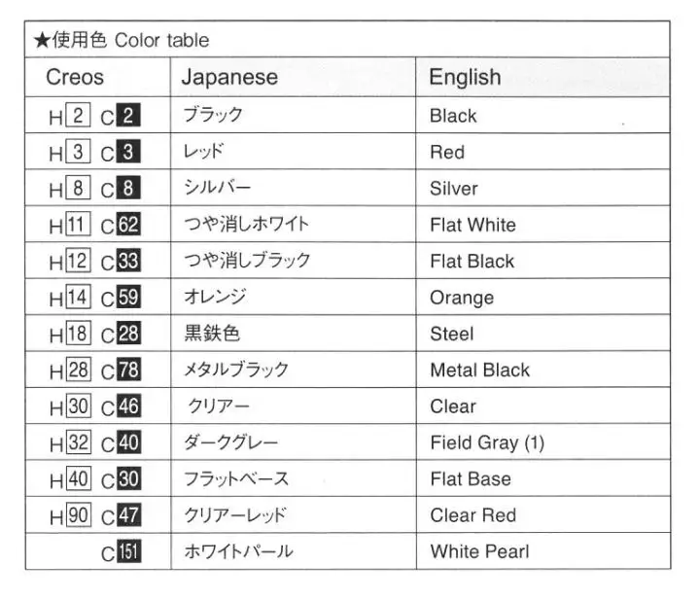Select the Flat White cell
The image size is (700, 600).
(542, 224)
